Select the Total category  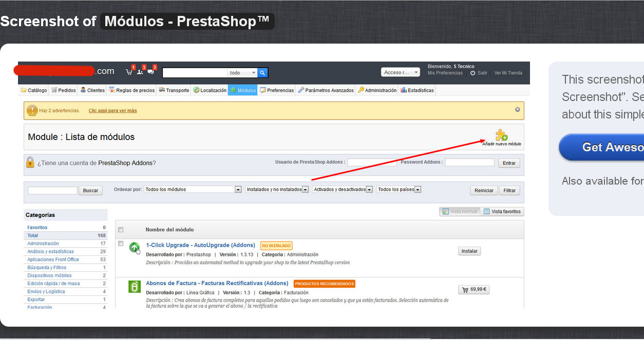(x=66, y=235)
